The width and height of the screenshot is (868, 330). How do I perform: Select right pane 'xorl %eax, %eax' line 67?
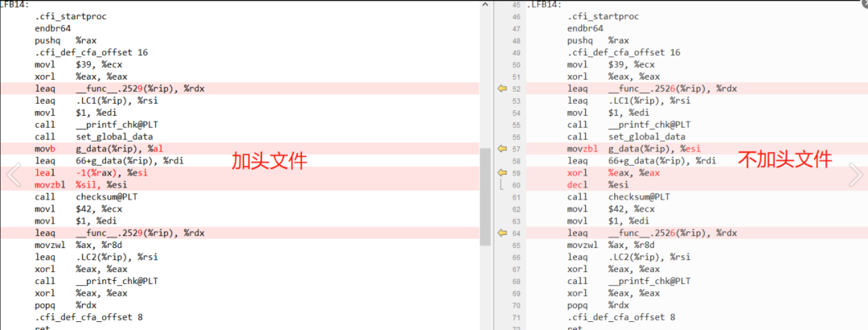pos(613,269)
